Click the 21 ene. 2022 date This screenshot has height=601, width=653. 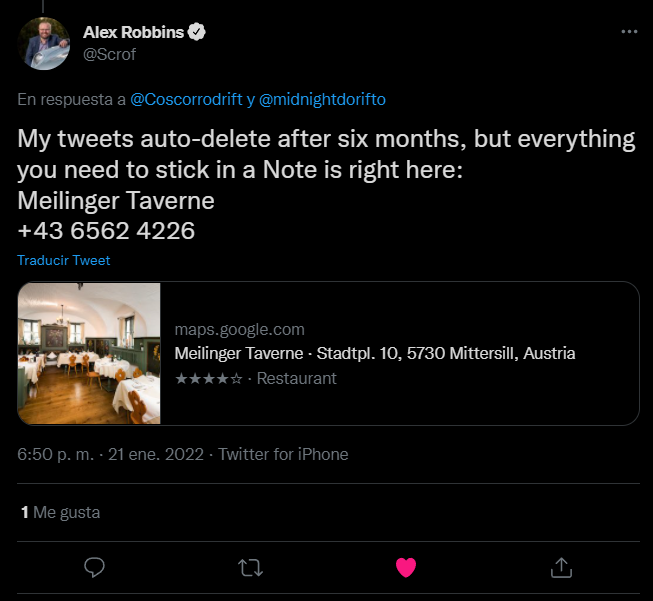[156, 454]
